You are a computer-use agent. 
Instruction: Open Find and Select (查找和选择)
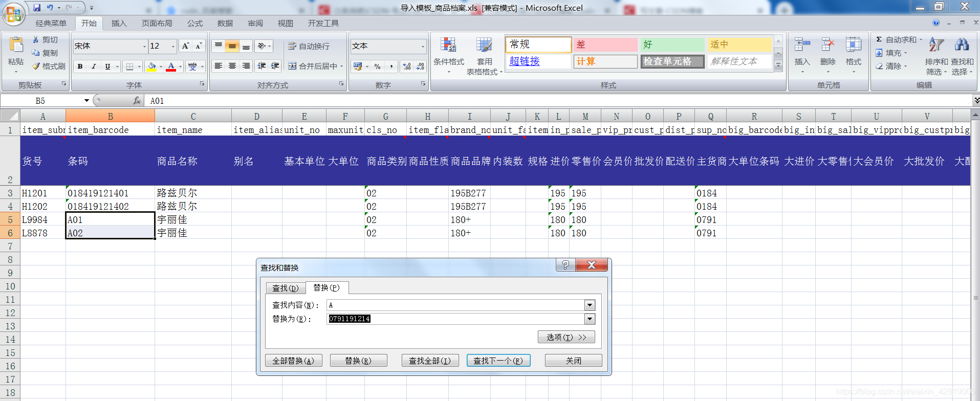962,56
